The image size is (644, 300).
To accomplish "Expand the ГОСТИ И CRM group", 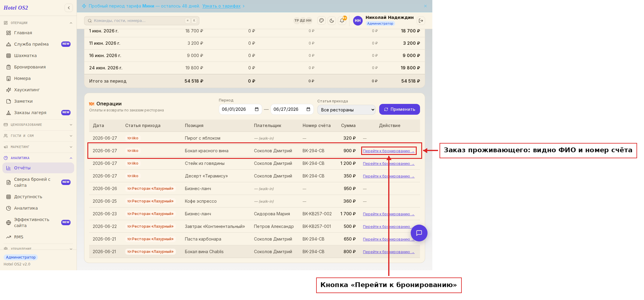I will coord(38,136).
